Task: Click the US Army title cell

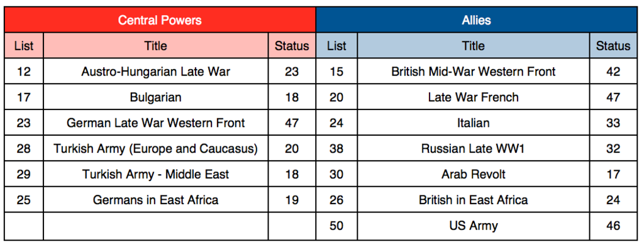Action: 474,225
